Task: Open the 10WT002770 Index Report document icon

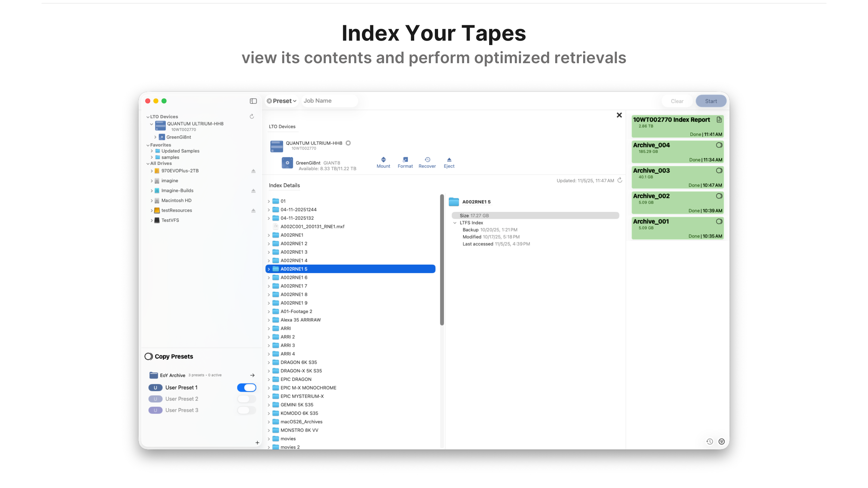Action: [x=719, y=120]
